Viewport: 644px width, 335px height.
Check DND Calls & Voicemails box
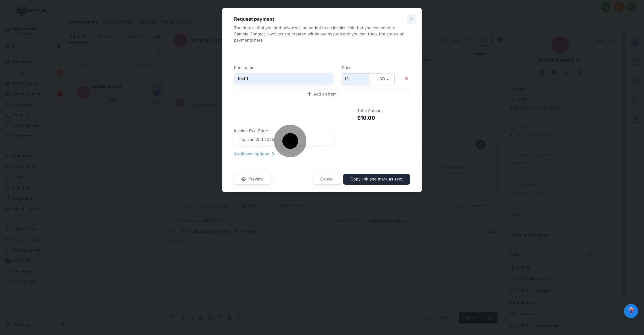coord(608,279)
